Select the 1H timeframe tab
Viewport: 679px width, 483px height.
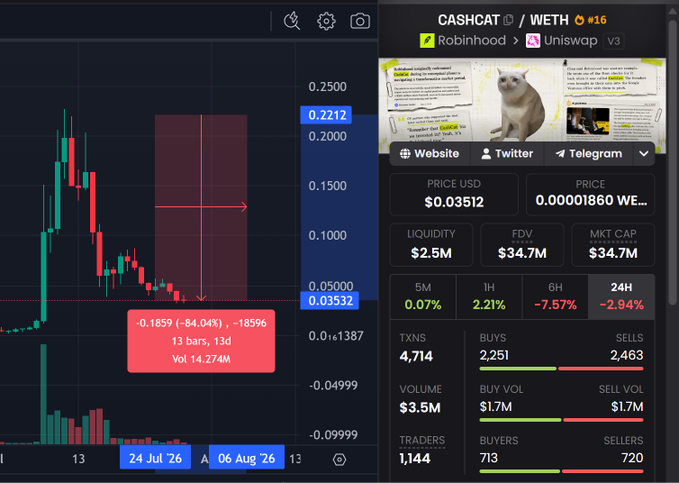click(489, 297)
